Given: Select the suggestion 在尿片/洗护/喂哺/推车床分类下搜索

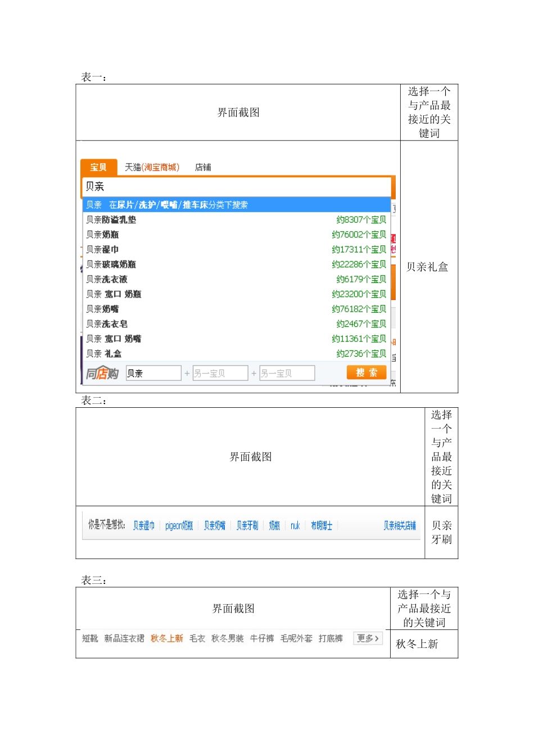Looking at the screenshot, I should (x=236, y=205).
